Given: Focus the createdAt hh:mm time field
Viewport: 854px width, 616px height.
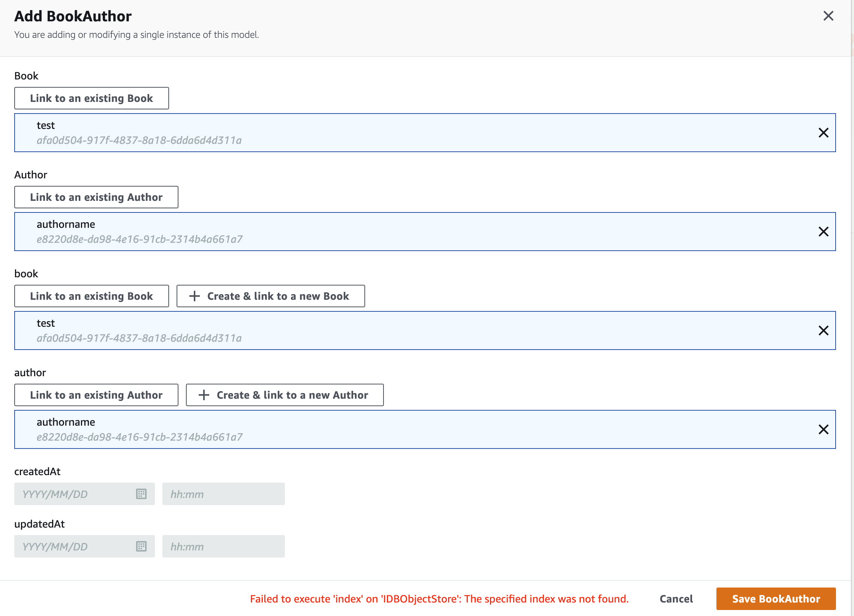Looking at the screenshot, I should [x=223, y=494].
